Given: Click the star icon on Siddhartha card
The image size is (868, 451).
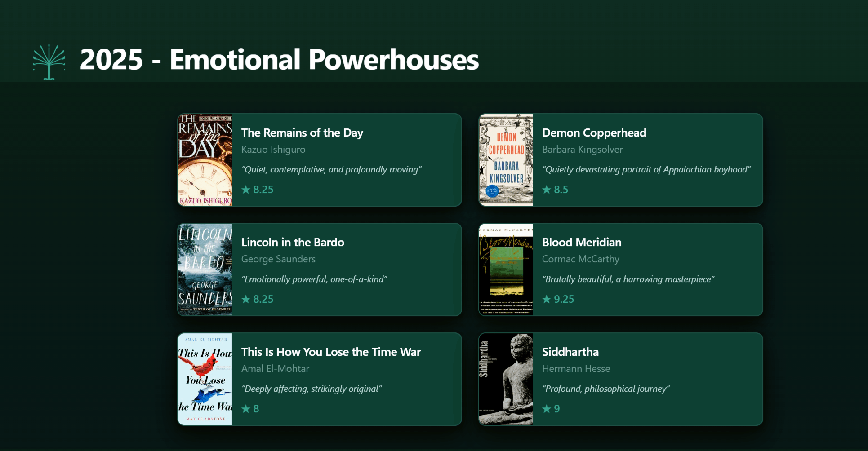Looking at the screenshot, I should pyautogui.click(x=546, y=409).
